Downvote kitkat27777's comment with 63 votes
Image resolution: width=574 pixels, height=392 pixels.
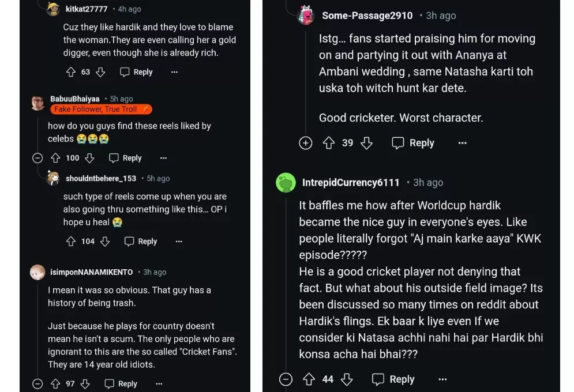pos(100,72)
